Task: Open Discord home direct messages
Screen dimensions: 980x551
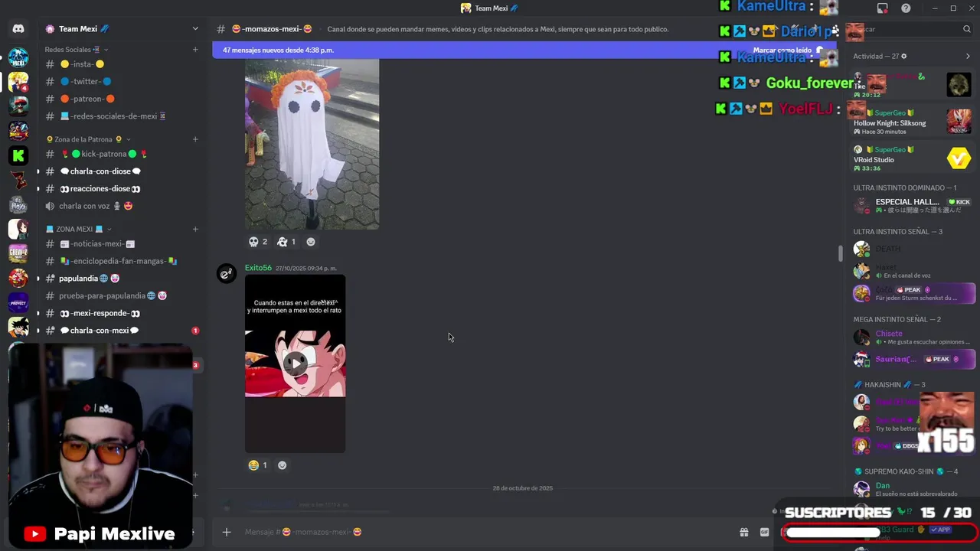Action: tap(18, 29)
